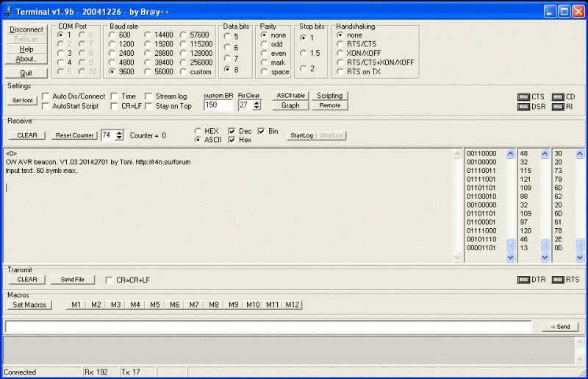
Task: Select even parity radio button
Action: pyautogui.click(x=265, y=54)
